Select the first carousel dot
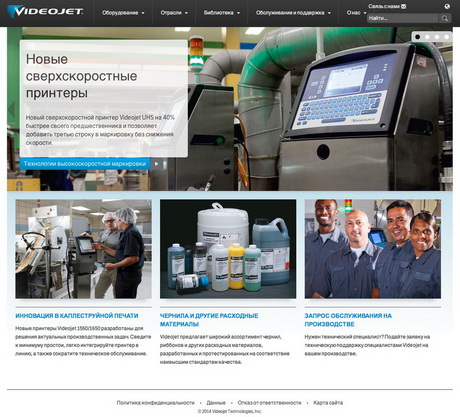 (418, 37)
